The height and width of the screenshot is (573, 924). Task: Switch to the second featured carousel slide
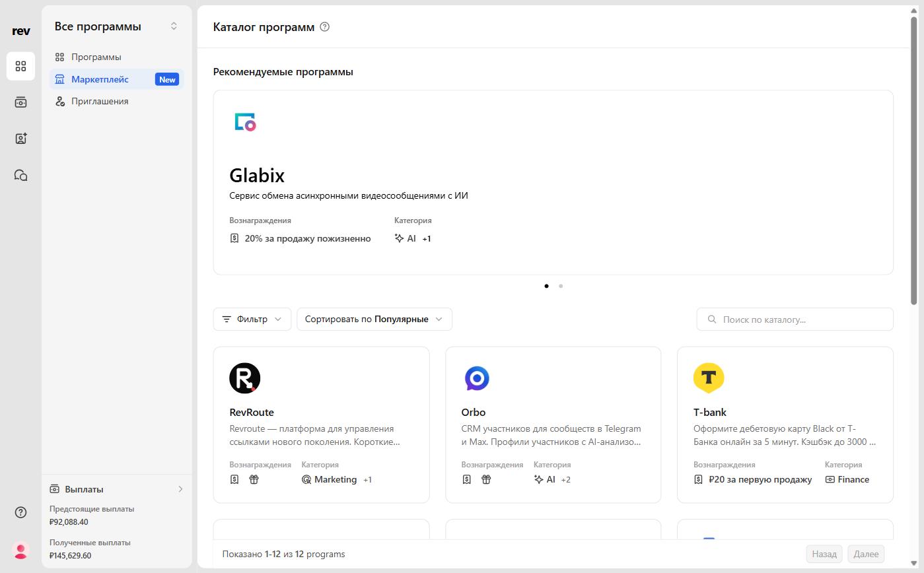click(561, 286)
